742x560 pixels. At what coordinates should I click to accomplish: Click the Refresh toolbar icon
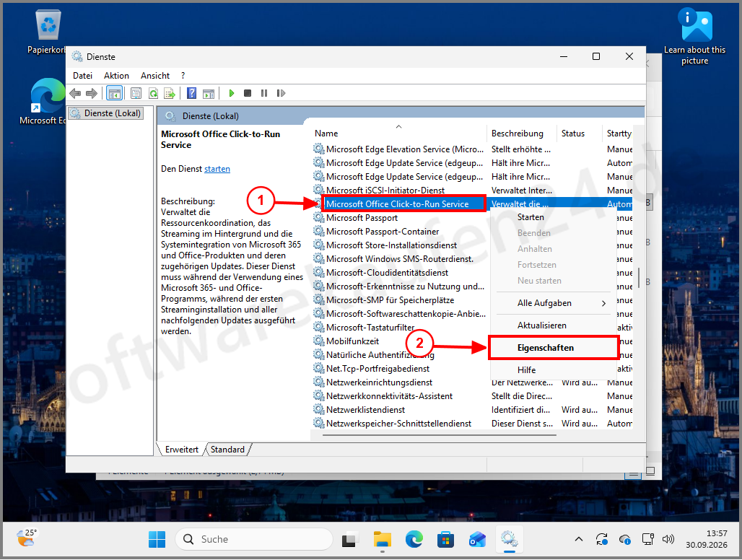tap(153, 93)
